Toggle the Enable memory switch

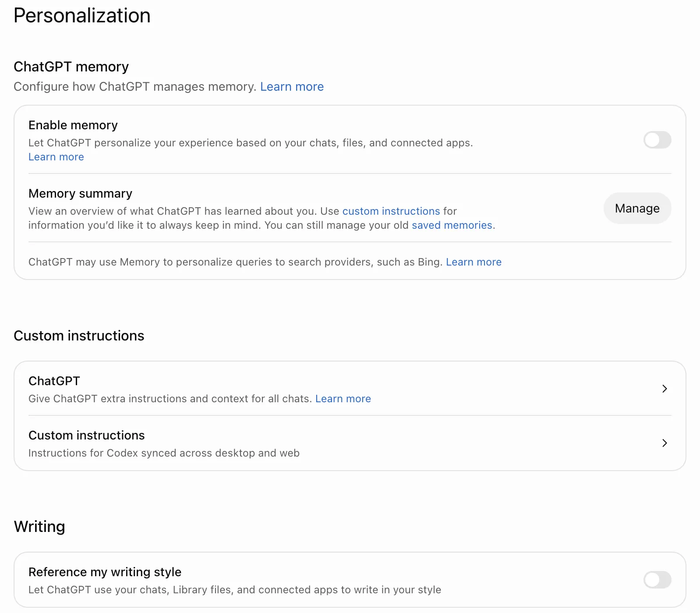[x=657, y=140]
